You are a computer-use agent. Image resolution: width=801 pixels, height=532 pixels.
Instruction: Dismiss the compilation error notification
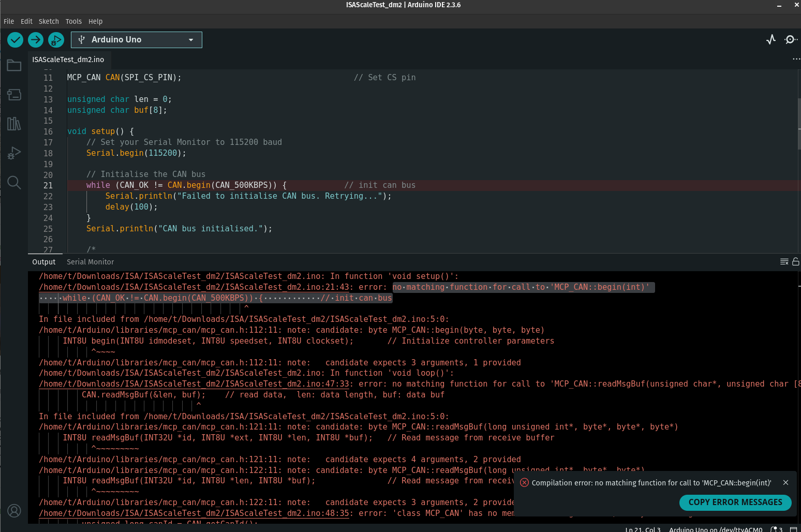coord(785,482)
